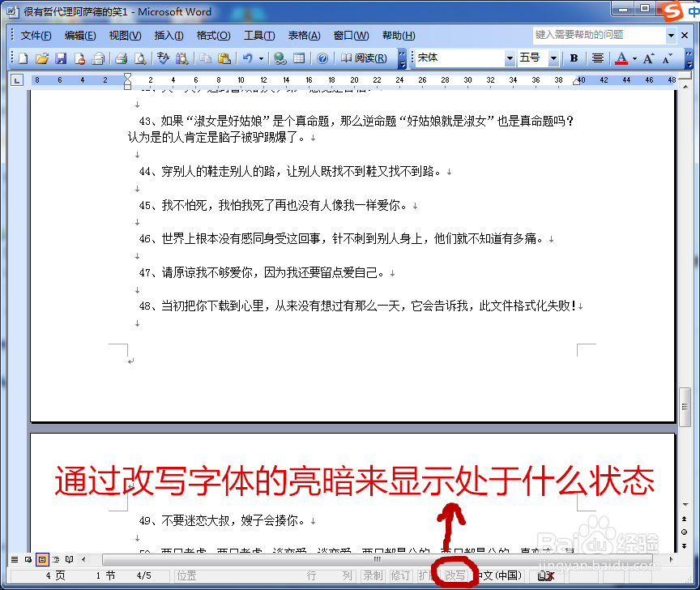Switch to normal view icon
This screenshot has height=590, width=700.
click(15, 559)
